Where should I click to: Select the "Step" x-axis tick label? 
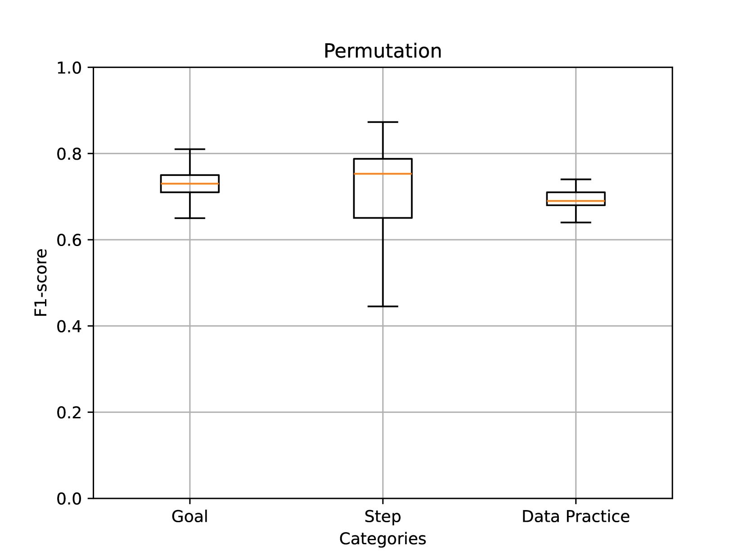pos(382,516)
